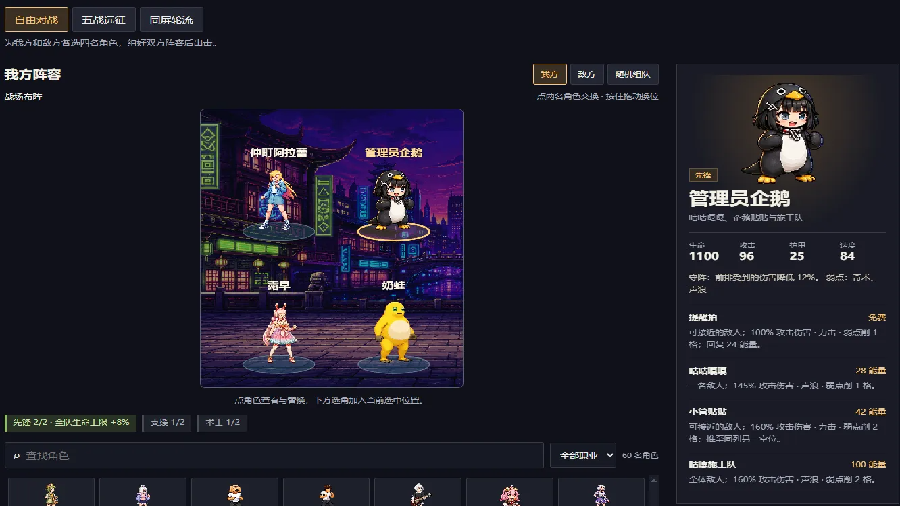The height and width of the screenshot is (506, 900).
Task: Select the pink-haired girl sprite in the front row
Action: [279, 333]
